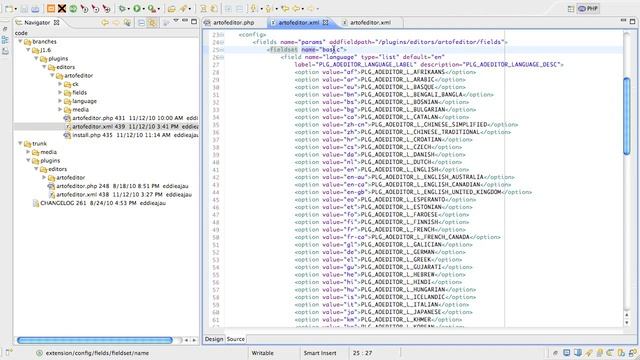Click the Back navigation arrow in main toolbar
Screen dimensions: 640x360
(296, 8)
